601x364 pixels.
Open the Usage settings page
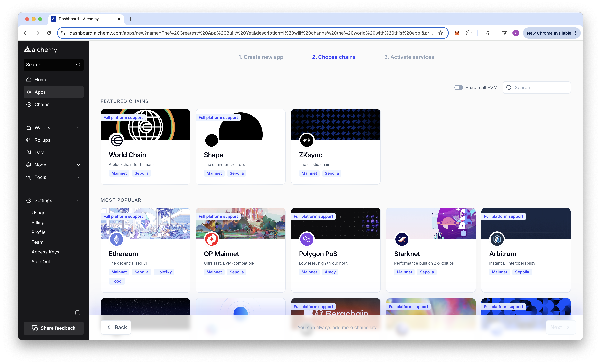pos(39,213)
